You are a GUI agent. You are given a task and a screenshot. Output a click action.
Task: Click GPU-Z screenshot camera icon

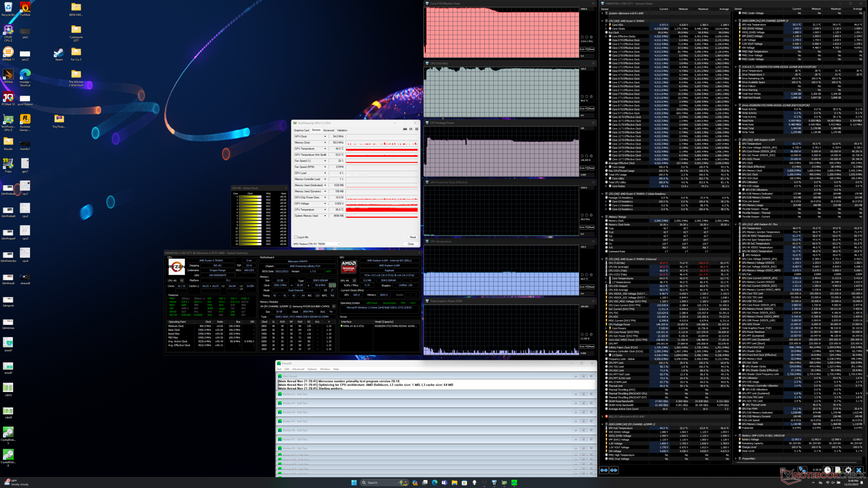[405, 129]
